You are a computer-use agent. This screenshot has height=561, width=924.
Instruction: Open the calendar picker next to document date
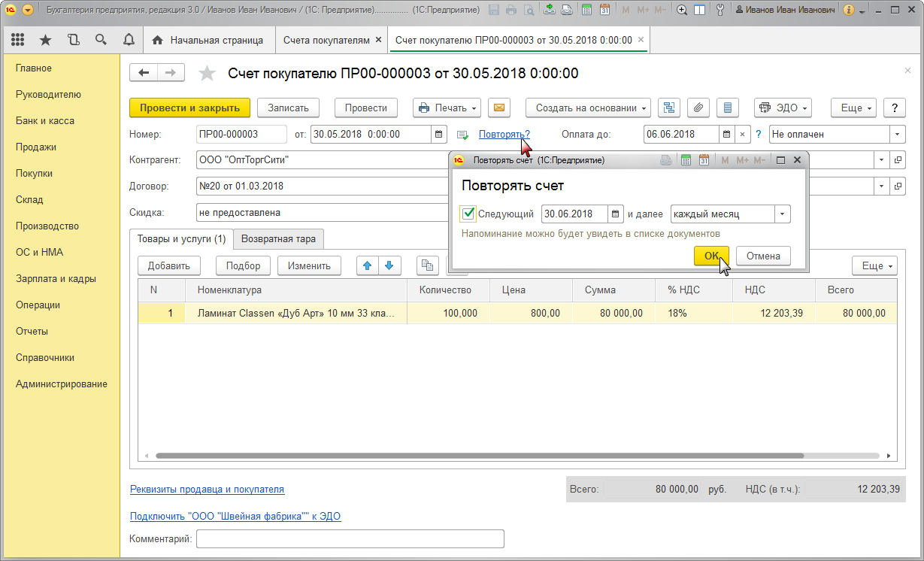point(439,135)
